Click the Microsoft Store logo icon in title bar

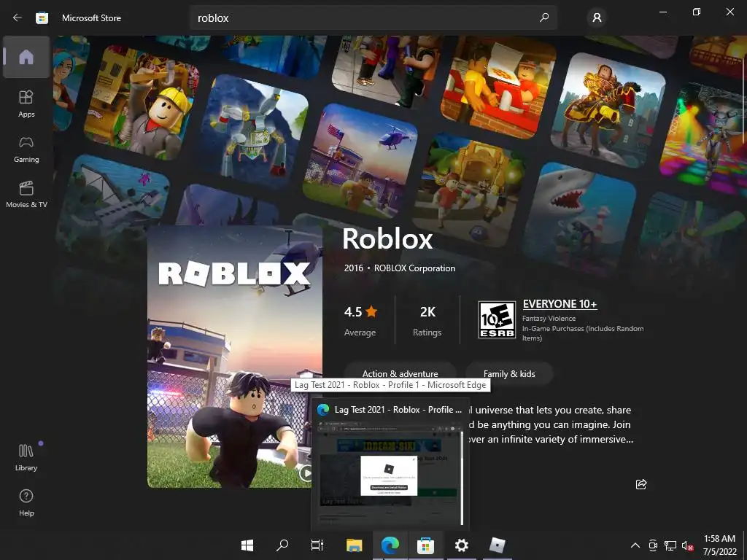point(42,18)
